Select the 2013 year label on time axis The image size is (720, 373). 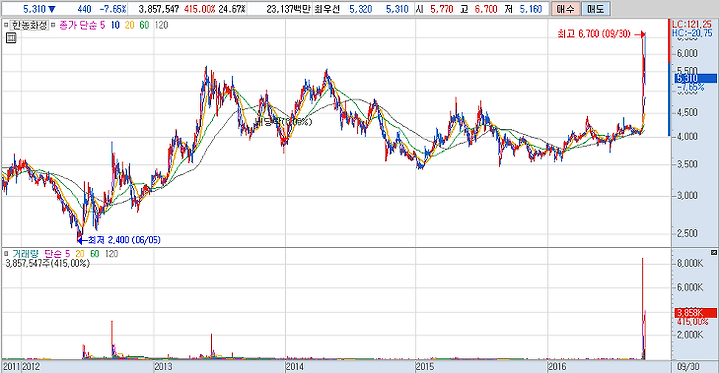click(163, 367)
